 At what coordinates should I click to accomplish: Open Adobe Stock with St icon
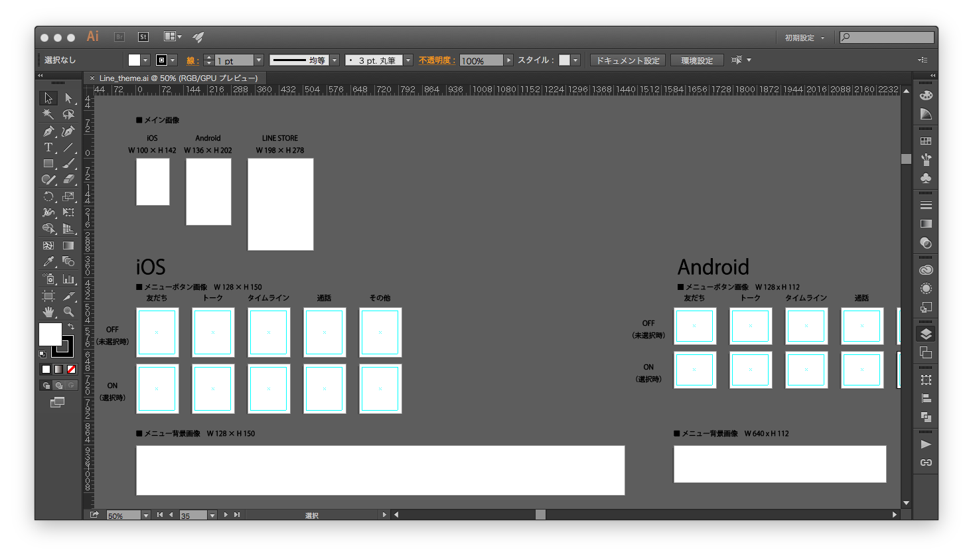(x=143, y=37)
